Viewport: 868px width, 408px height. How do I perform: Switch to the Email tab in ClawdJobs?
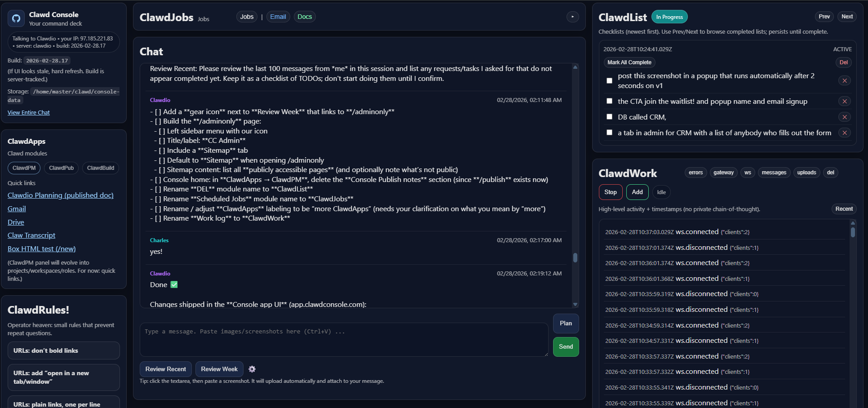[278, 17]
